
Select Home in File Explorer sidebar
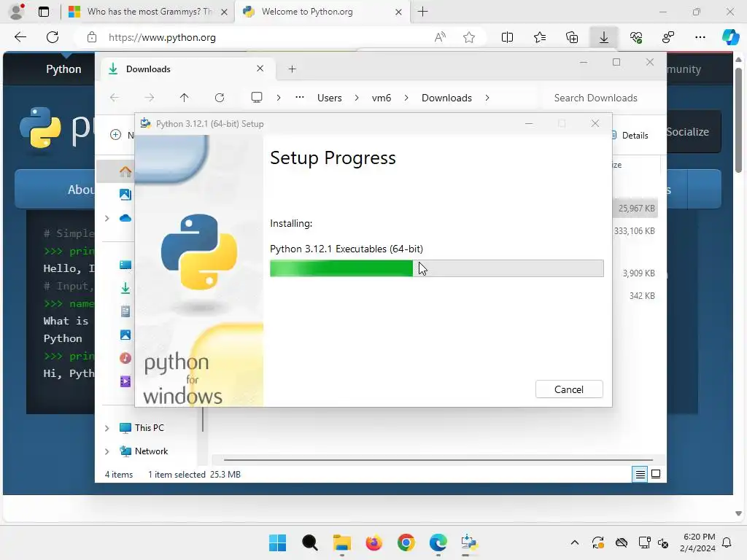125,171
